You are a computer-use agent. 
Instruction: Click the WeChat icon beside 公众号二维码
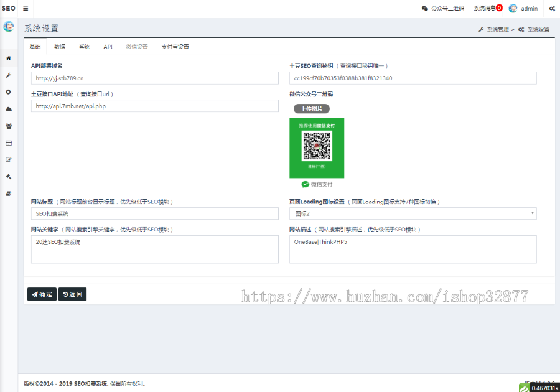[424, 9]
